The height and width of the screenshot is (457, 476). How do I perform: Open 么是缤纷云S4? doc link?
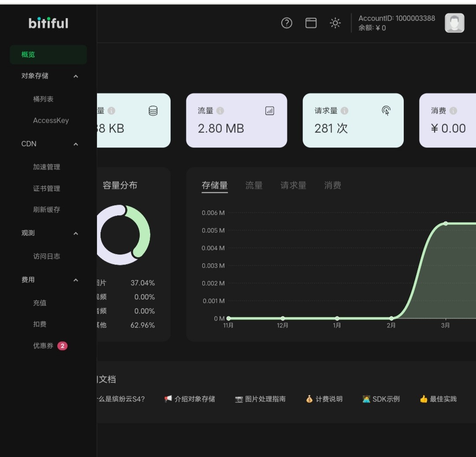pyautogui.click(x=121, y=399)
